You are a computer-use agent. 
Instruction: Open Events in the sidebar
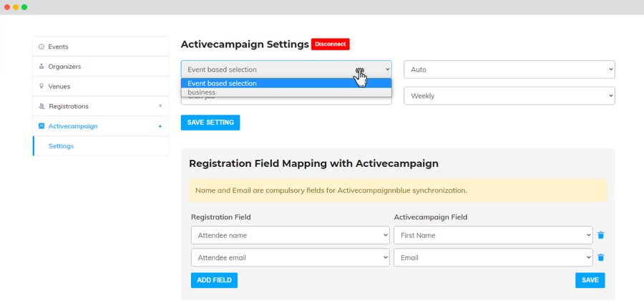[101, 47]
